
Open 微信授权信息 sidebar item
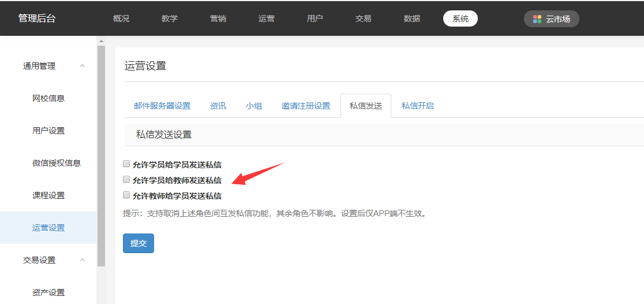[x=57, y=163]
